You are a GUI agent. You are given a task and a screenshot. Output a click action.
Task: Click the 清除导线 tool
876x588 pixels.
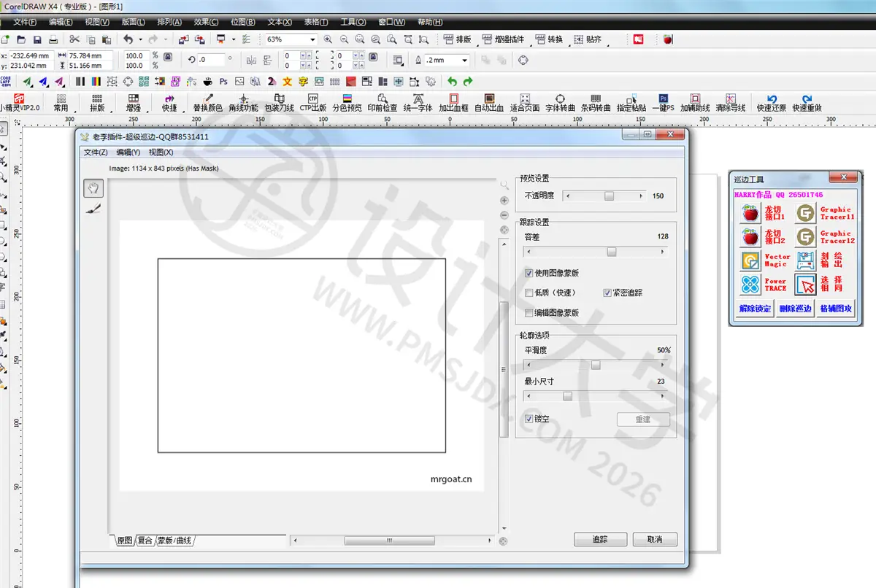point(731,103)
